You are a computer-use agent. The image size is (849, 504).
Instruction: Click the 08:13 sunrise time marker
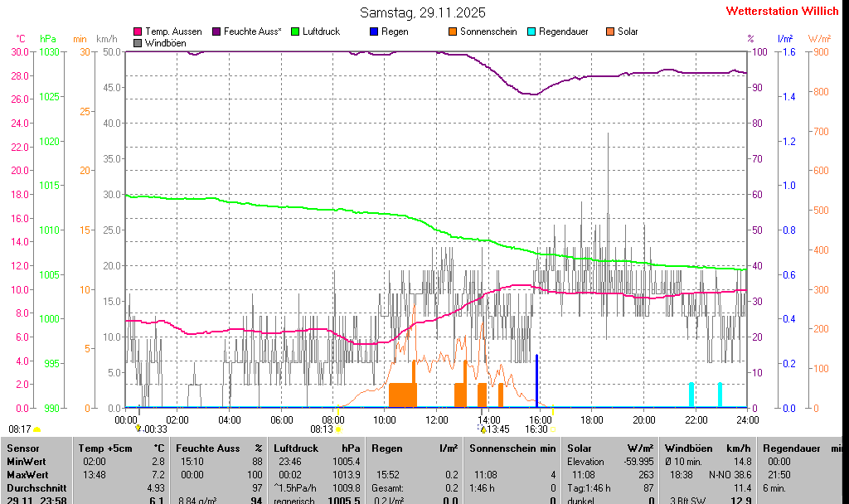pyautogui.click(x=322, y=429)
